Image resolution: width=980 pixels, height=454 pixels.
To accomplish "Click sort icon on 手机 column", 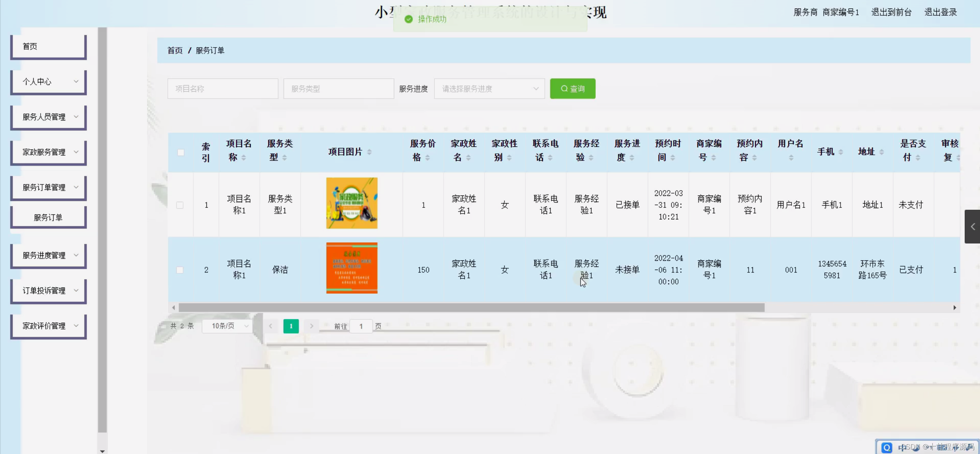I will [841, 152].
